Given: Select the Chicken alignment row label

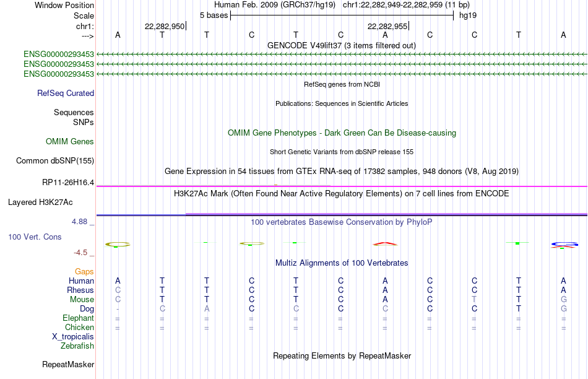Looking at the screenshot, I should point(79,327).
